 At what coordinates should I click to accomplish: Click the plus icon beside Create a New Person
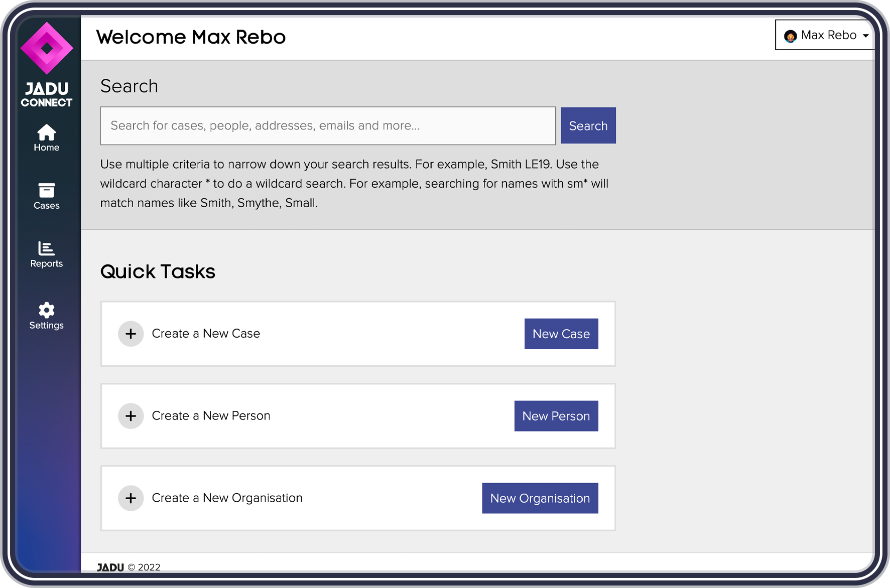131,416
